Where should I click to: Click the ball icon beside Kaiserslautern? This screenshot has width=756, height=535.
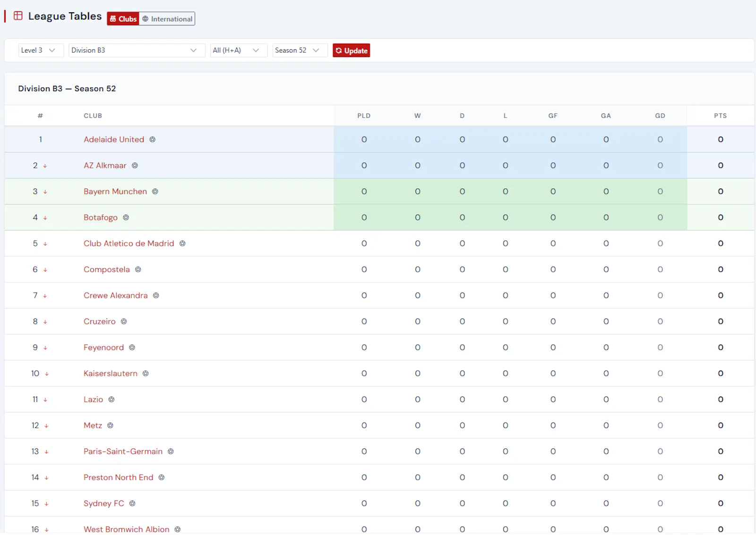[x=146, y=373]
